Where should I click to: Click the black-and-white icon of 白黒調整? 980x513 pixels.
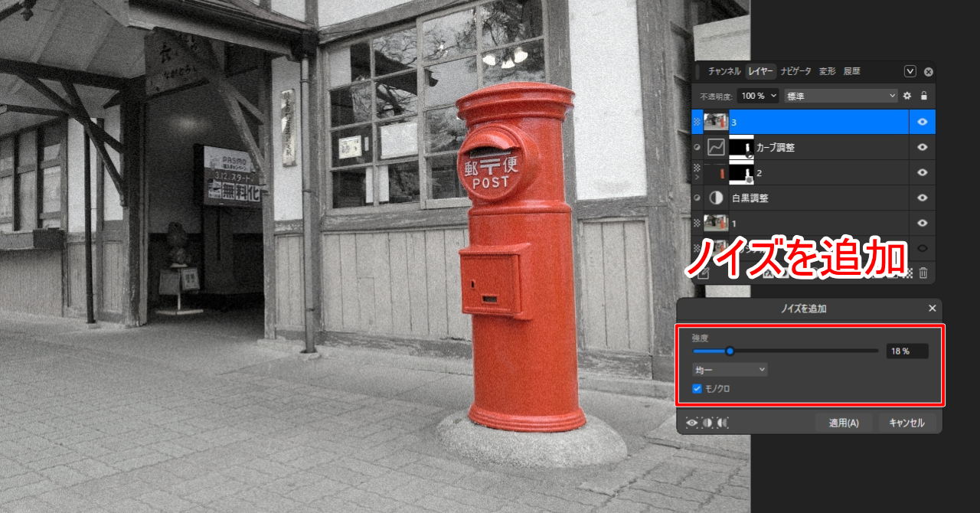pyautogui.click(x=716, y=198)
